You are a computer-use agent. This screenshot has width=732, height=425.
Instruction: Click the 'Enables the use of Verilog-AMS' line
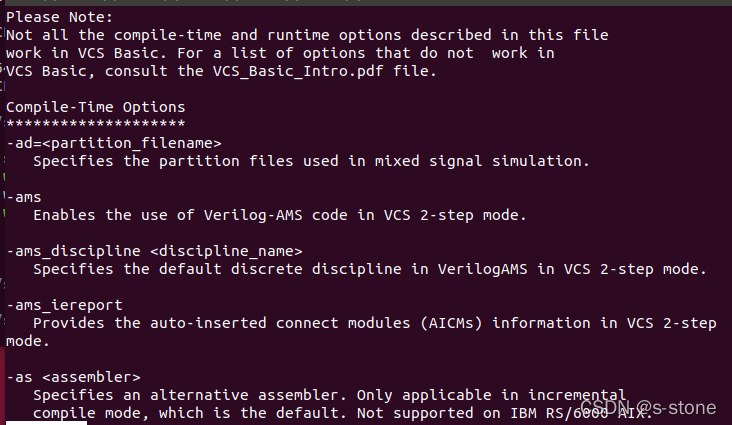click(280, 215)
